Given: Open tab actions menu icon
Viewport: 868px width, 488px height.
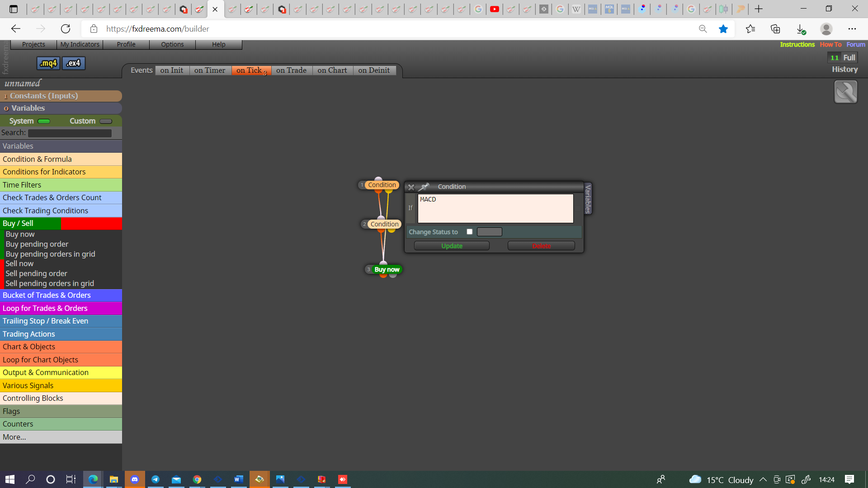Looking at the screenshot, I should [x=14, y=9].
